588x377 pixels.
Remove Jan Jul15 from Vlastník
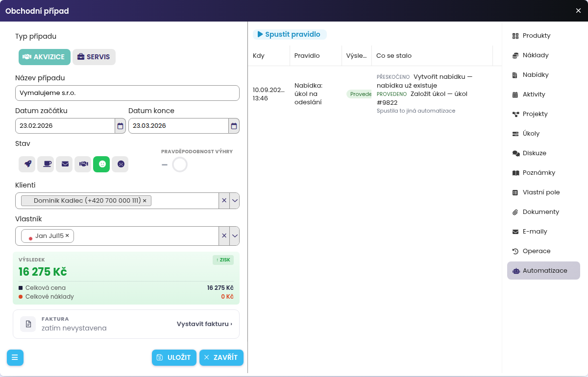click(x=67, y=236)
